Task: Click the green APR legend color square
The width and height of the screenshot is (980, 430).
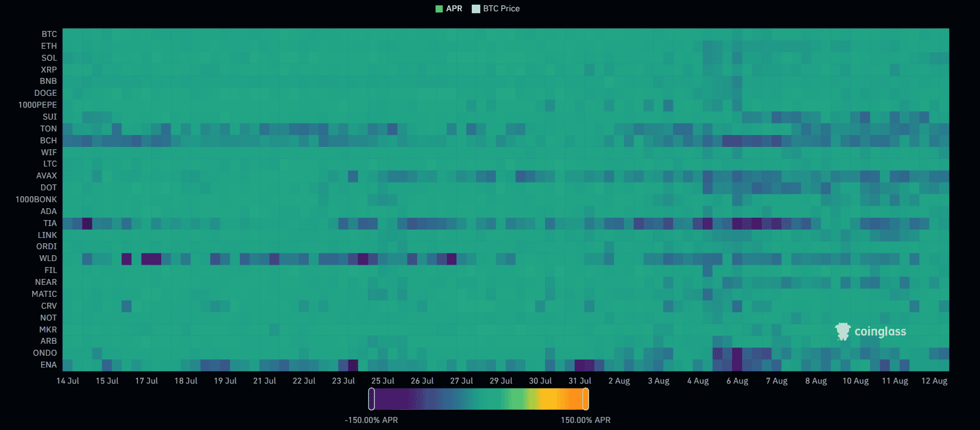Action: pyautogui.click(x=439, y=9)
